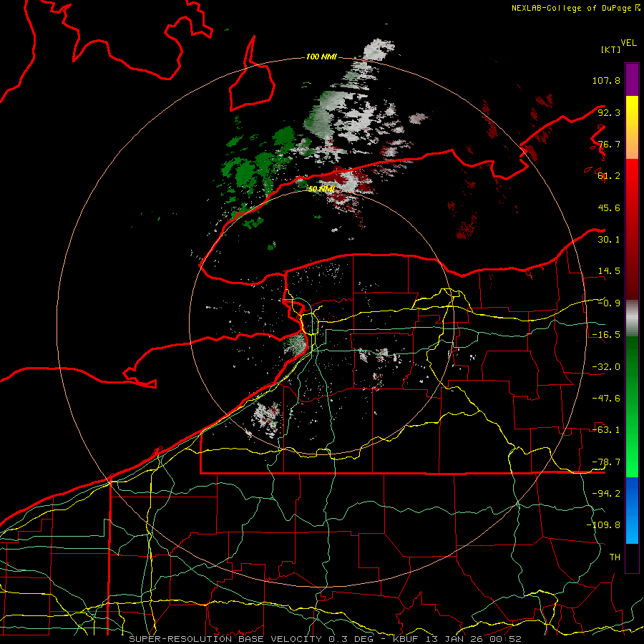Select the -32.0 scale value

click(606, 367)
